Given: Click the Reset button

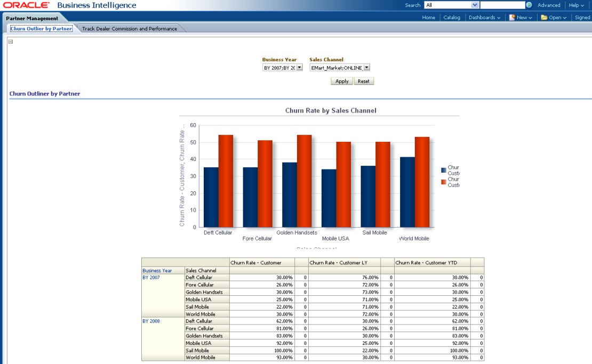Looking at the screenshot, I should (x=364, y=81).
